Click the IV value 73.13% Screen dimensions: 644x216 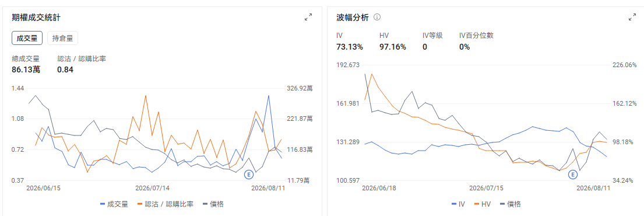350,47
